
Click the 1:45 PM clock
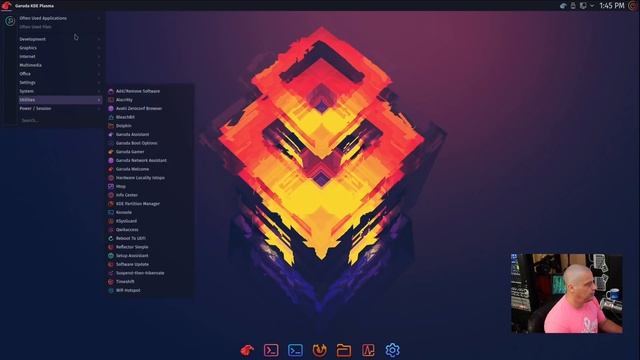[x=612, y=6]
